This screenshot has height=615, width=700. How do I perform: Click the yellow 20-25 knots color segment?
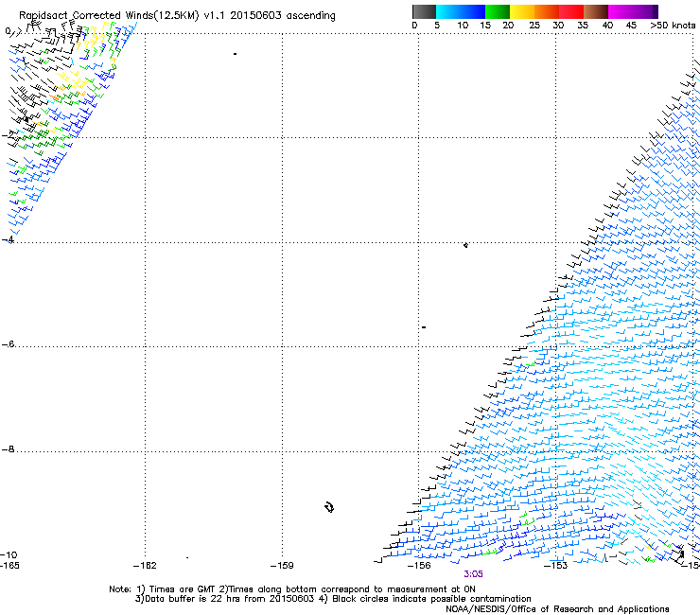(522, 11)
